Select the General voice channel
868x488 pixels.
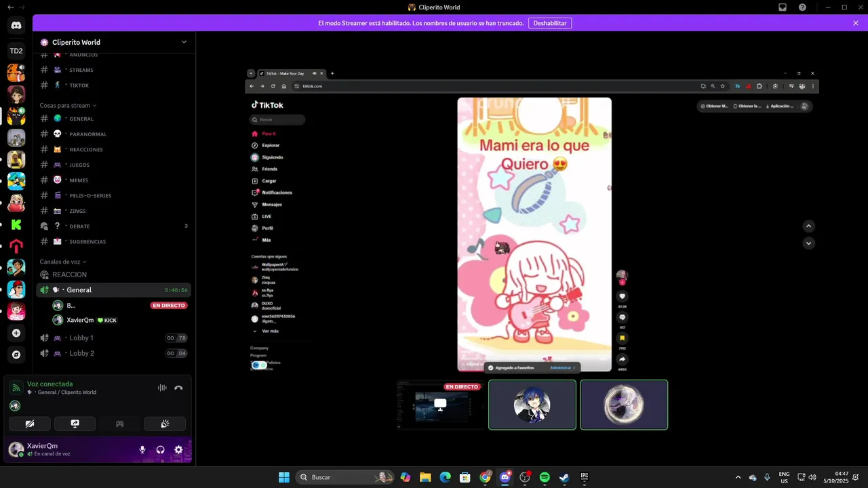113,290
